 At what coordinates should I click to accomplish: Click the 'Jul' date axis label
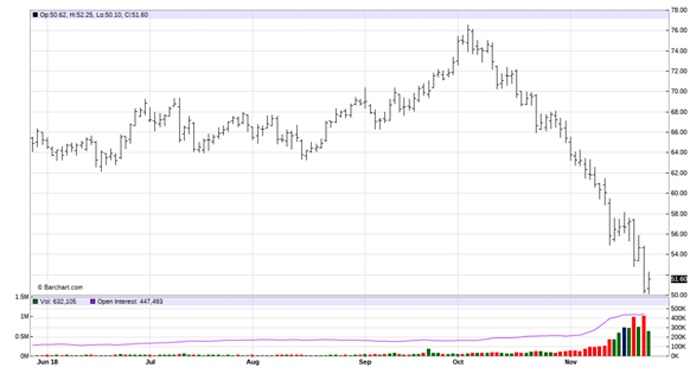point(150,362)
